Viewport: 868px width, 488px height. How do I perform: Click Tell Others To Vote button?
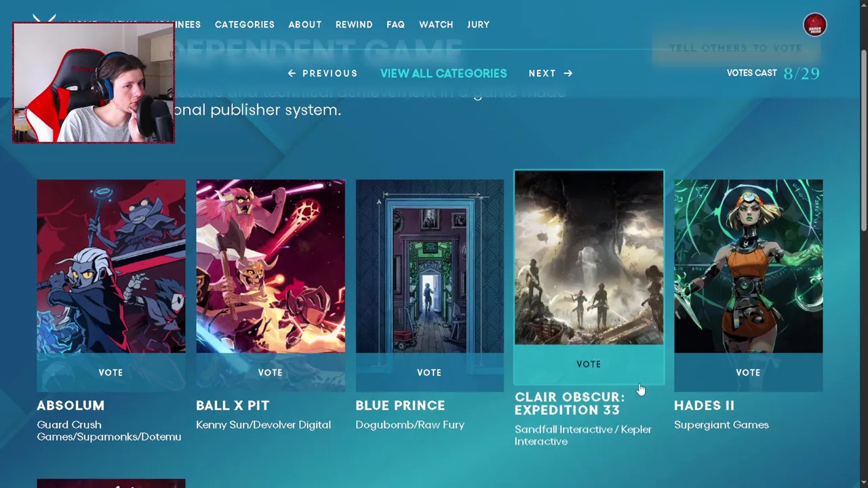[736, 48]
